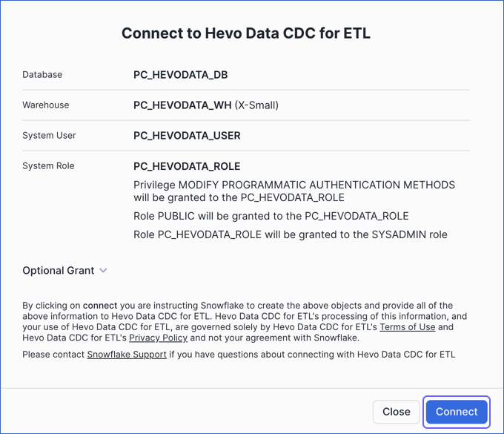Open the Snowflake Support link
Image resolution: width=504 pixels, height=434 pixels.
pos(127,355)
